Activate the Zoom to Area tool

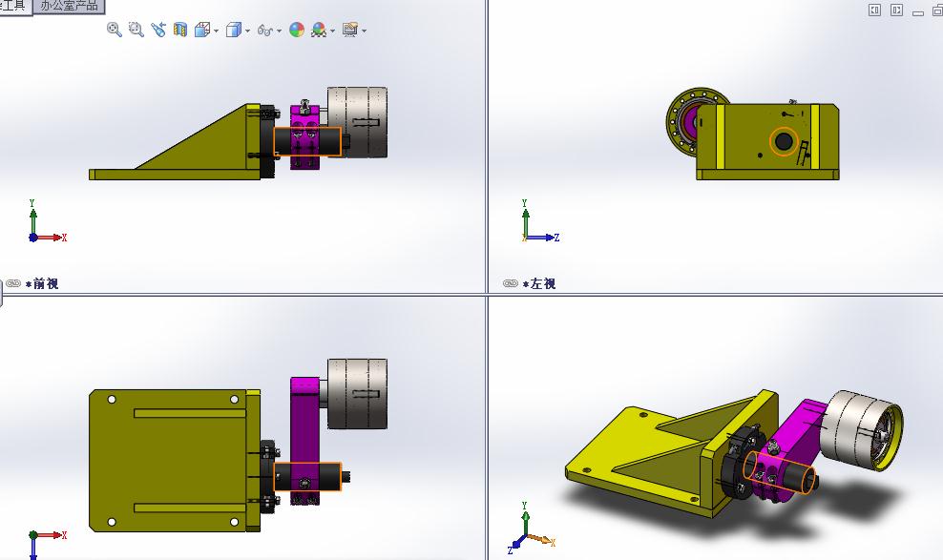tap(136, 30)
